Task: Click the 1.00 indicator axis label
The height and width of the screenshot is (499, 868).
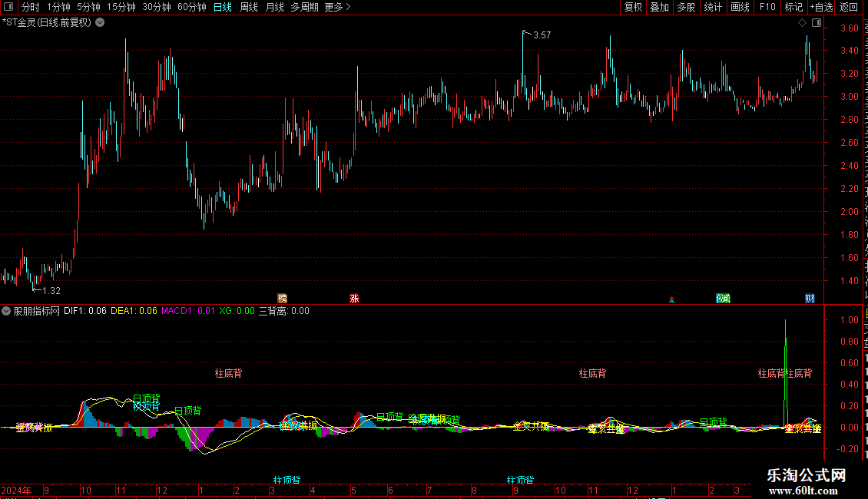Action: click(x=849, y=320)
